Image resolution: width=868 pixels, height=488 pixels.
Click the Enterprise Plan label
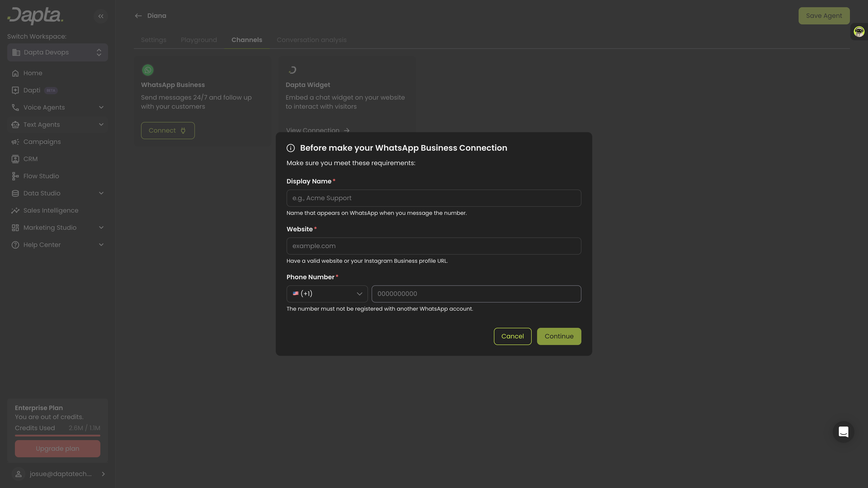[39, 408]
